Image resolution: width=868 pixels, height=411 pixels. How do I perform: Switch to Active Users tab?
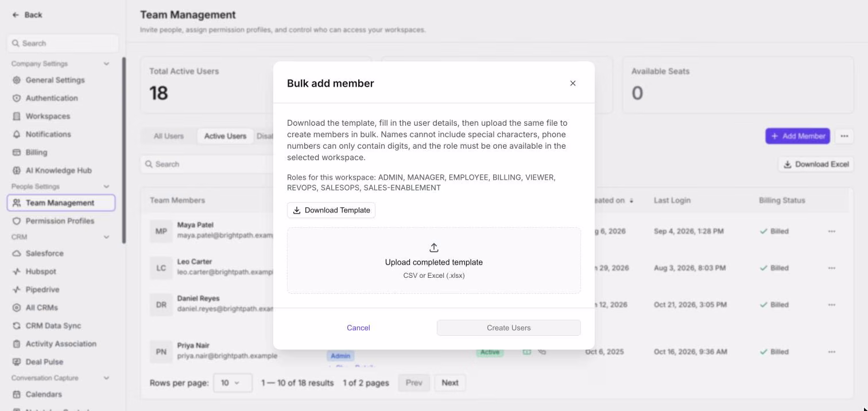click(x=225, y=136)
